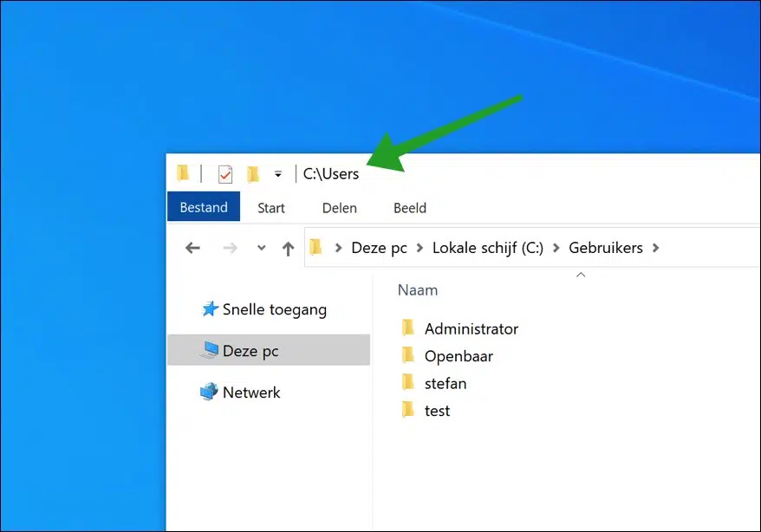The width and height of the screenshot is (761, 532).
Task: Expand the chevron before Deze pc
Action: click(339, 248)
